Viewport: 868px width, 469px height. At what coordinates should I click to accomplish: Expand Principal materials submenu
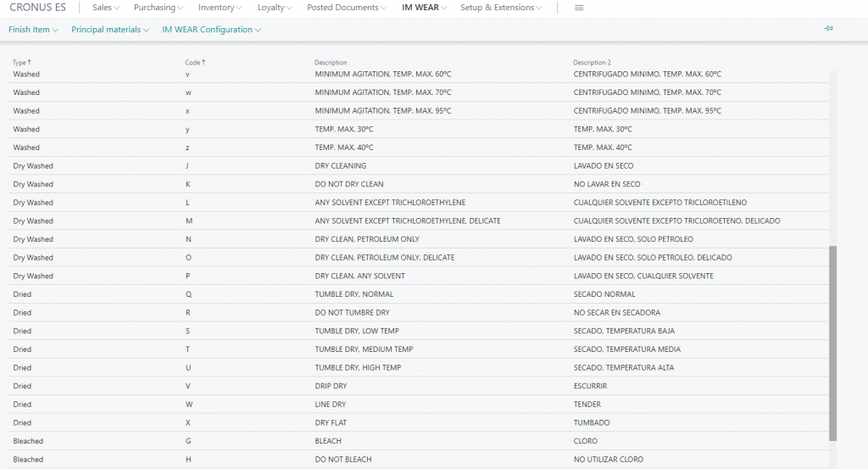click(x=110, y=30)
